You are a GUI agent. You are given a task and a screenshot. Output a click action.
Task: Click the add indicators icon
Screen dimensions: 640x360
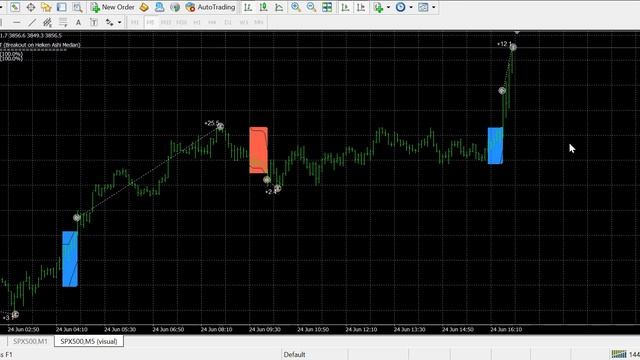(x=378, y=7)
